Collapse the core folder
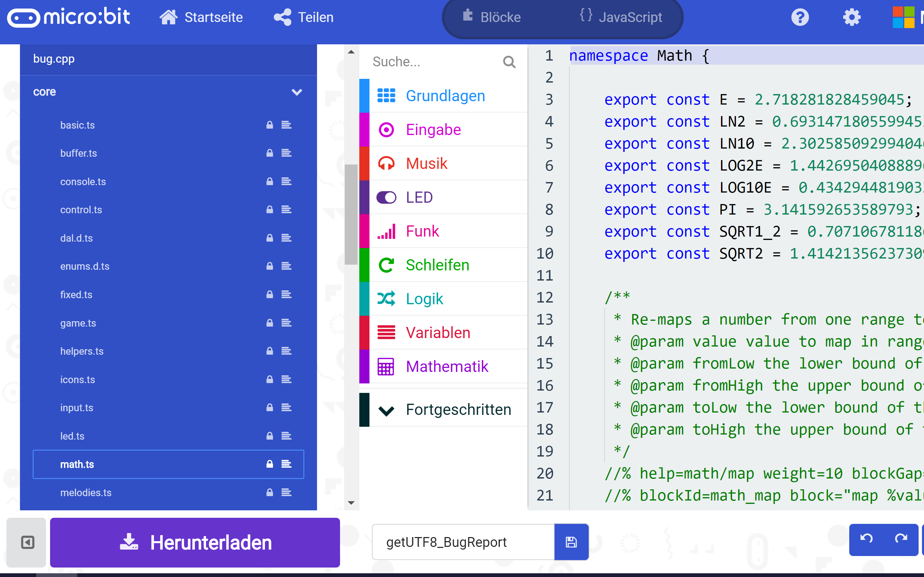924x577 pixels. click(297, 92)
